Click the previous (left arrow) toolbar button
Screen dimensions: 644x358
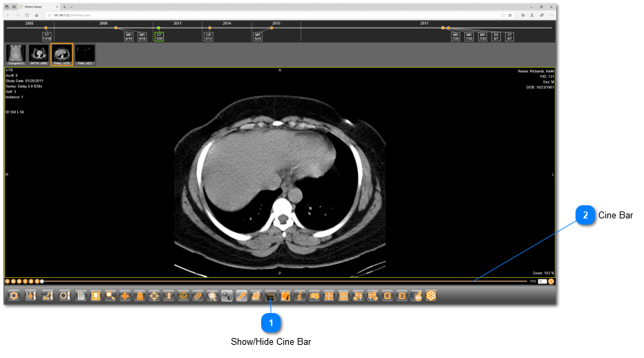coord(388,296)
